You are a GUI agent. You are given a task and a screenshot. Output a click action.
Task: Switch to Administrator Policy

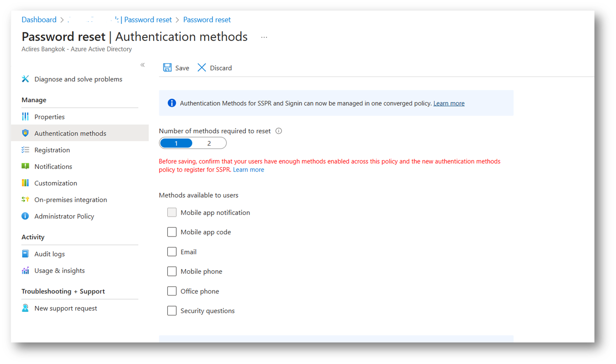click(x=64, y=216)
